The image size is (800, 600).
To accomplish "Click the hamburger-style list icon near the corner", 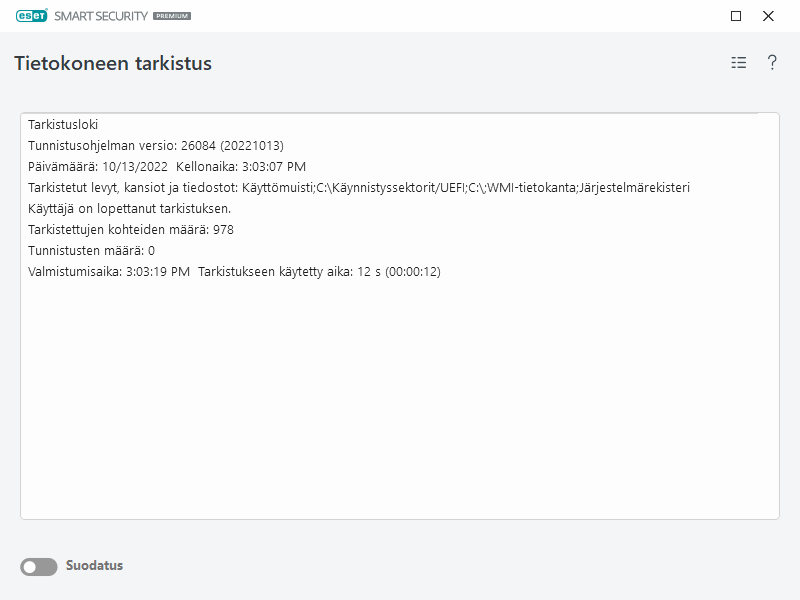I will [738, 62].
